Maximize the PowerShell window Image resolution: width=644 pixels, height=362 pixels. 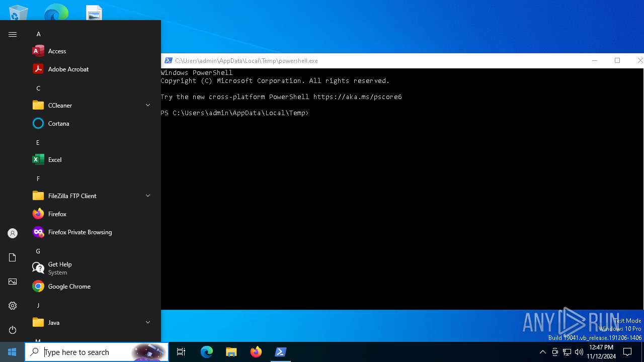617,60
